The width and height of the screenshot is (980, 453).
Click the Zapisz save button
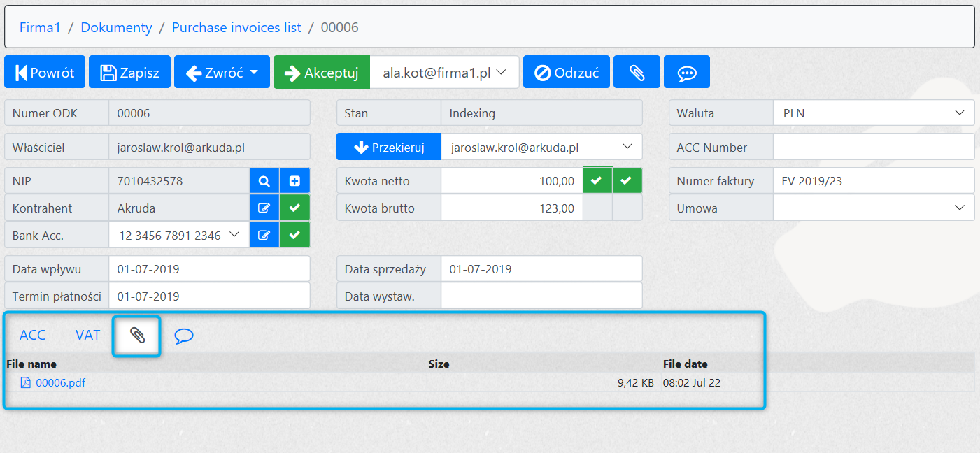tap(129, 73)
